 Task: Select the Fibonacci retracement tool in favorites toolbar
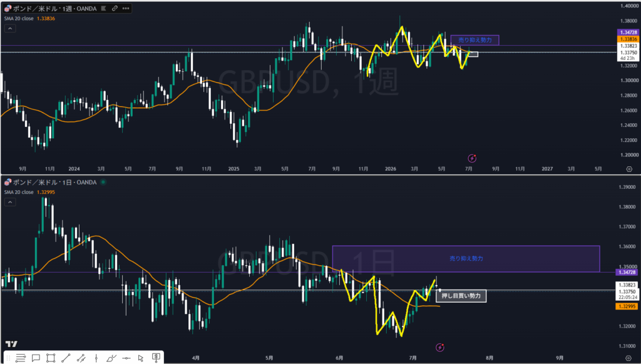click(x=21, y=358)
